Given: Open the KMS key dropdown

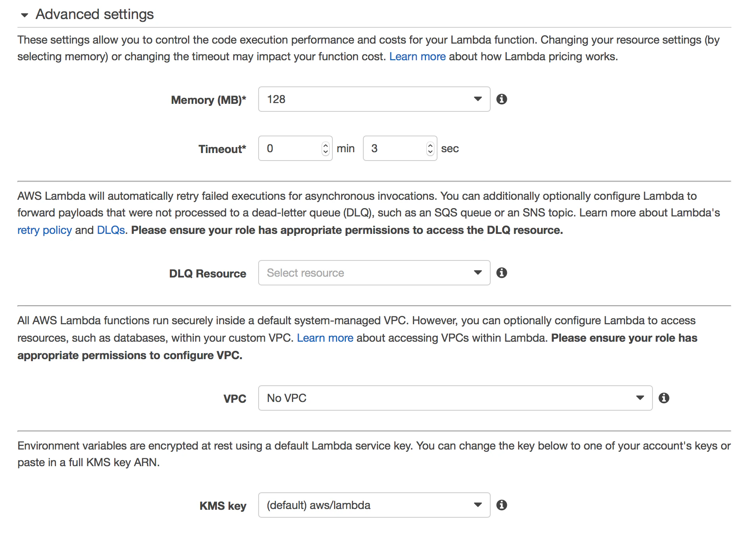Looking at the screenshot, I should click(374, 505).
